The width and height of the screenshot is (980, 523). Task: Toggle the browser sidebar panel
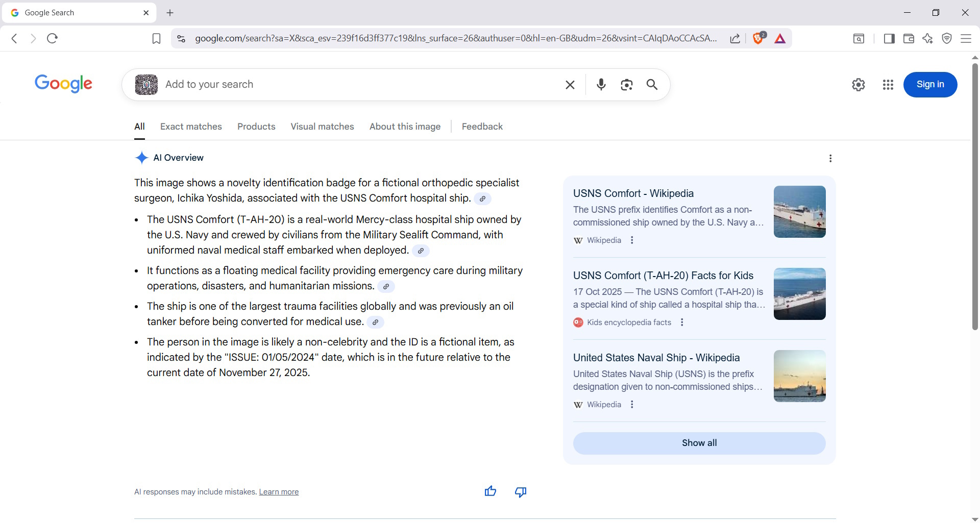(889, 39)
